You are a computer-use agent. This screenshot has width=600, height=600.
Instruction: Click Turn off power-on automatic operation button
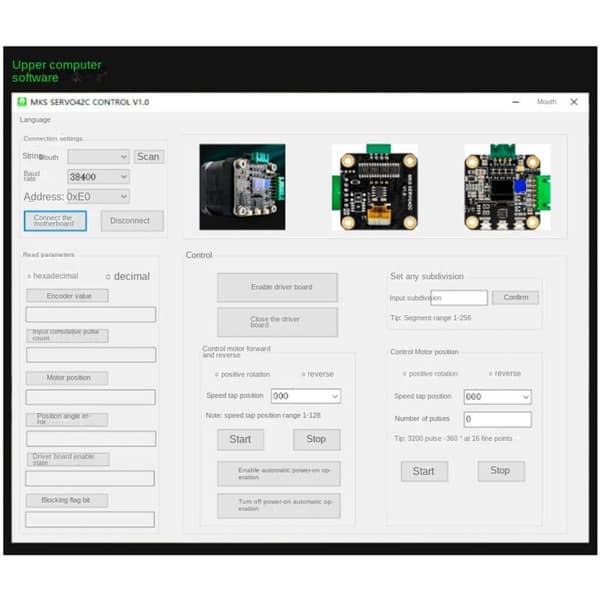(x=279, y=505)
